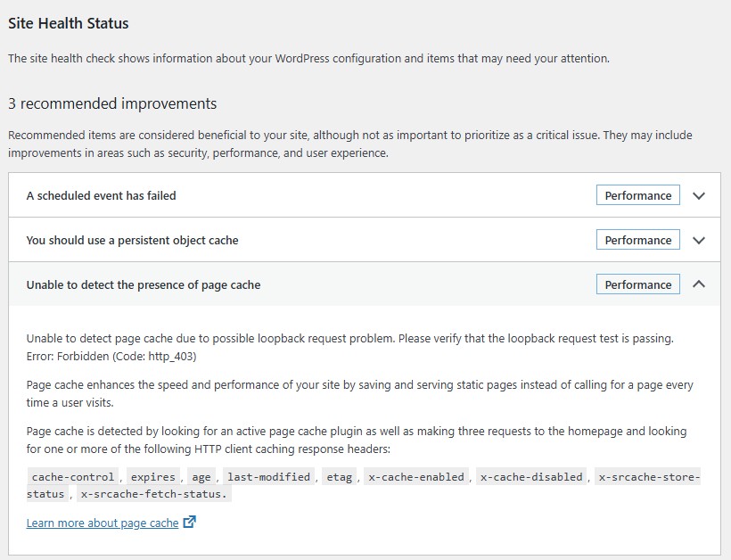Image resolution: width=731 pixels, height=560 pixels.
Task: Click "You should use a persistent object cache"
Action: point(132,240)
